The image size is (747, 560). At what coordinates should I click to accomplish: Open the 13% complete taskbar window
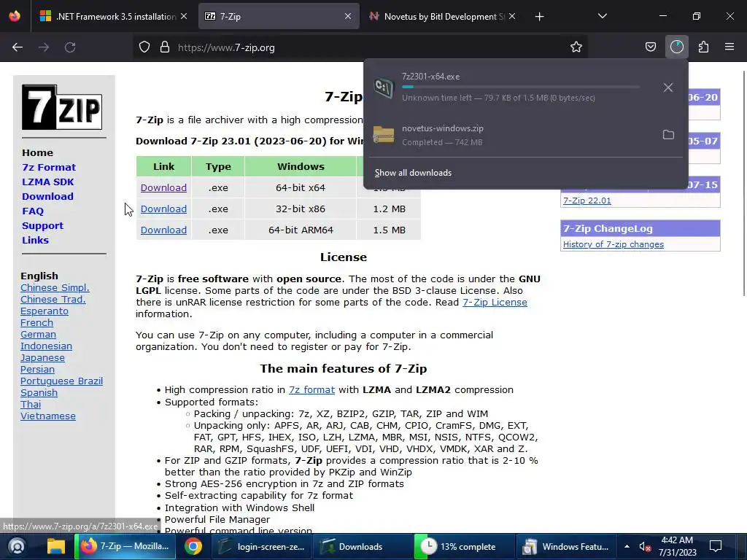(464, 547)
